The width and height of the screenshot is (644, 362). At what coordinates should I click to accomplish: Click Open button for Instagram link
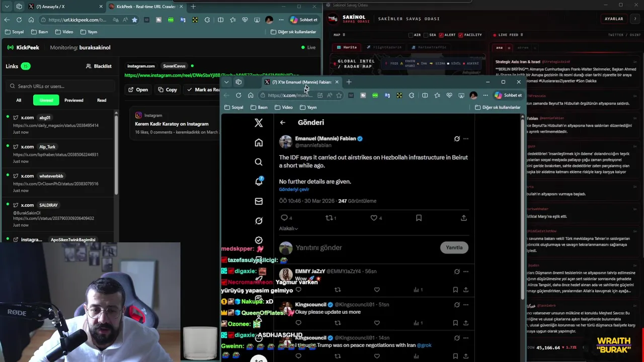[138, 90]
